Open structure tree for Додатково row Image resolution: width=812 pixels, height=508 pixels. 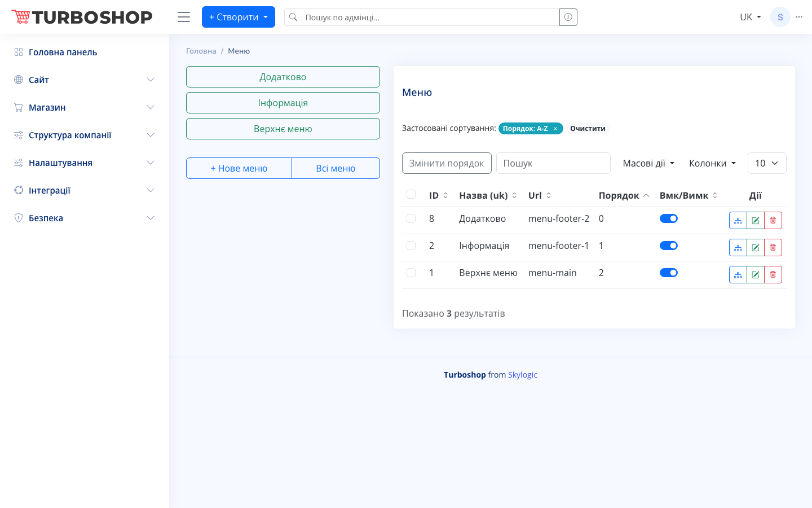pyautogui.click(x=738, y=220)
